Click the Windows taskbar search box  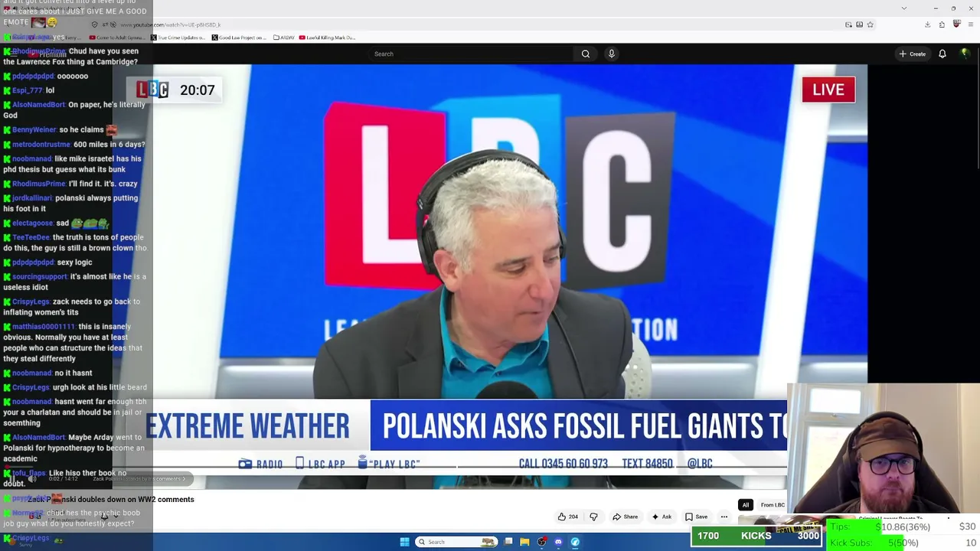456,542
